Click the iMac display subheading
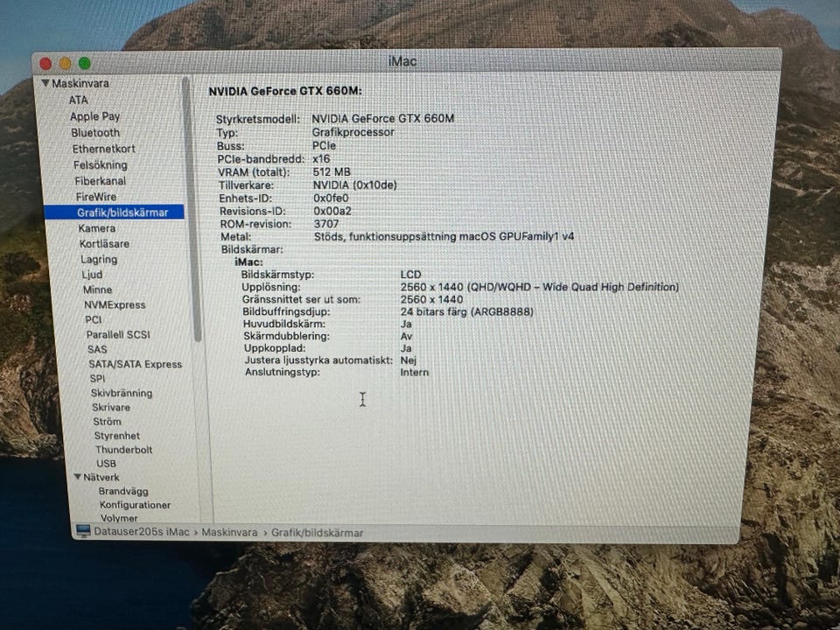840x630 pixels. pos(248,262)
